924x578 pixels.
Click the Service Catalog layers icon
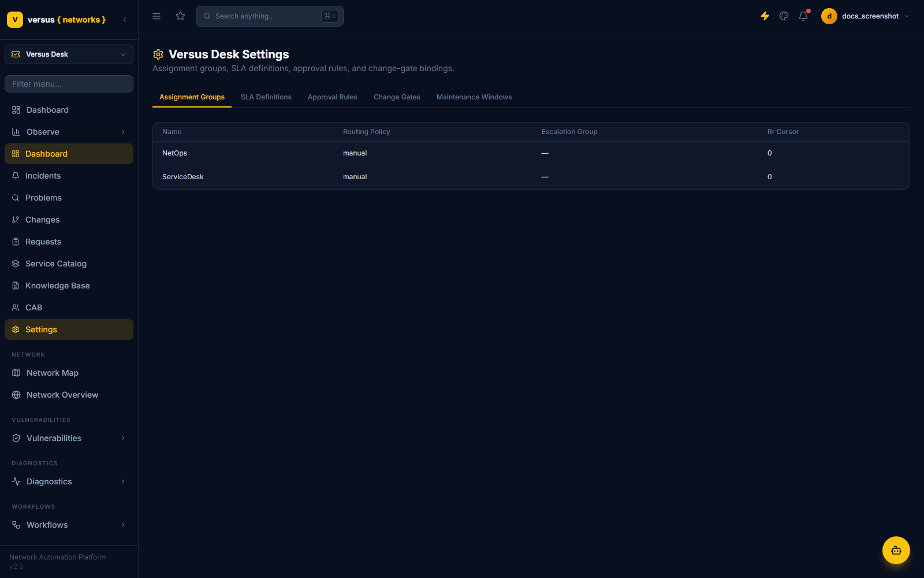tap(16, 264)
